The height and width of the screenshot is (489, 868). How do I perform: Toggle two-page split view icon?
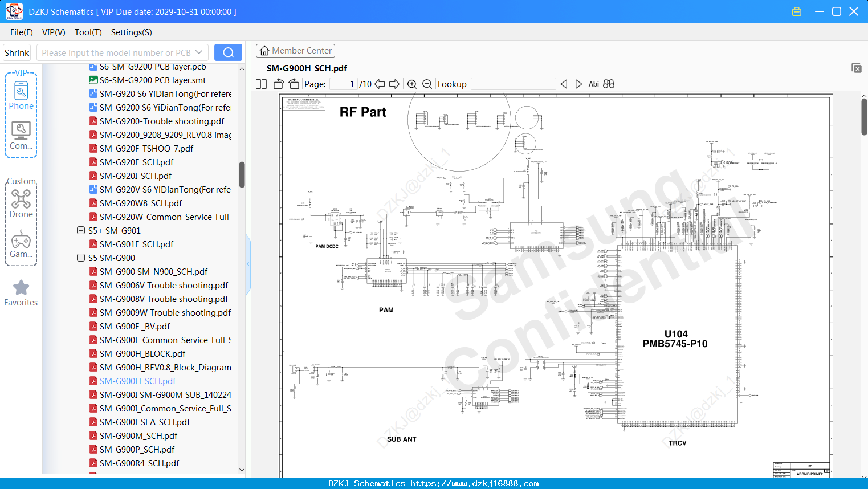(x=262, y=84)
